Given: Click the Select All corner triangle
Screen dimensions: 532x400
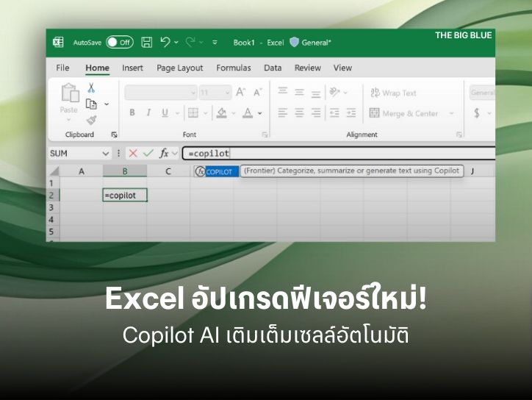Looking at the screenshot, I should coord(54,171).
